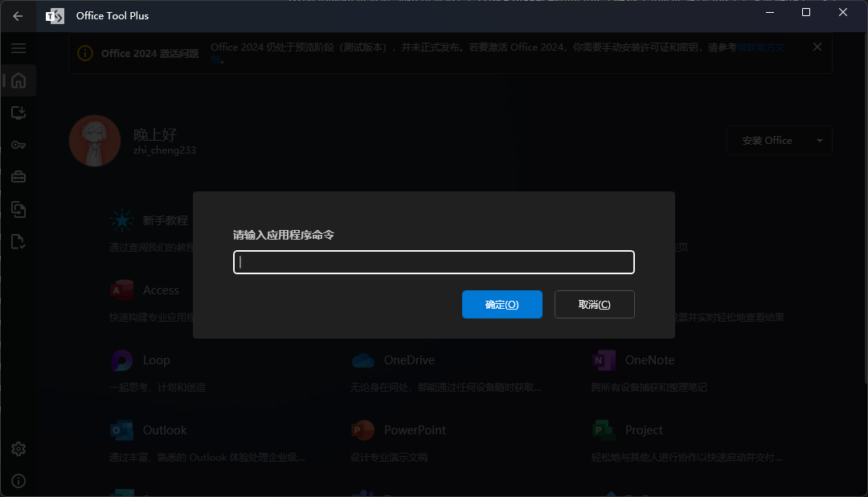This screenshot has width=868, height=497.
Task: Go to the Home page icon
Action: click(x=18, y=80)
